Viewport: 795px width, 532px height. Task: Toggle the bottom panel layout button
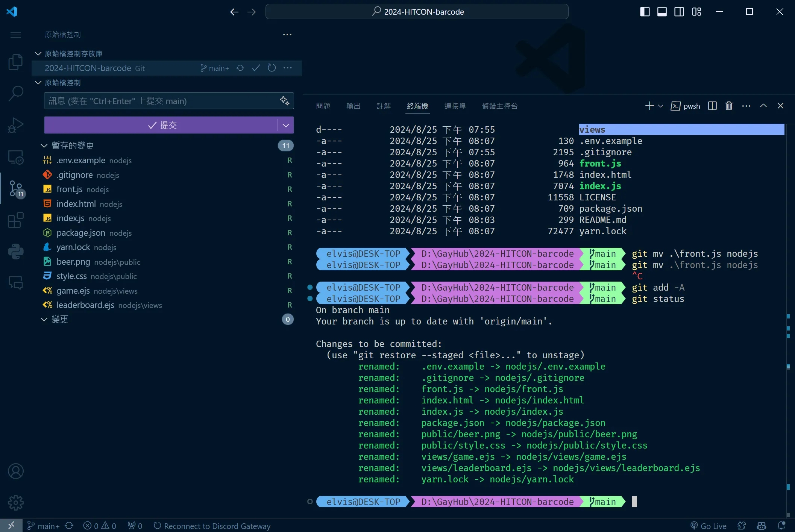pos(662,12)
